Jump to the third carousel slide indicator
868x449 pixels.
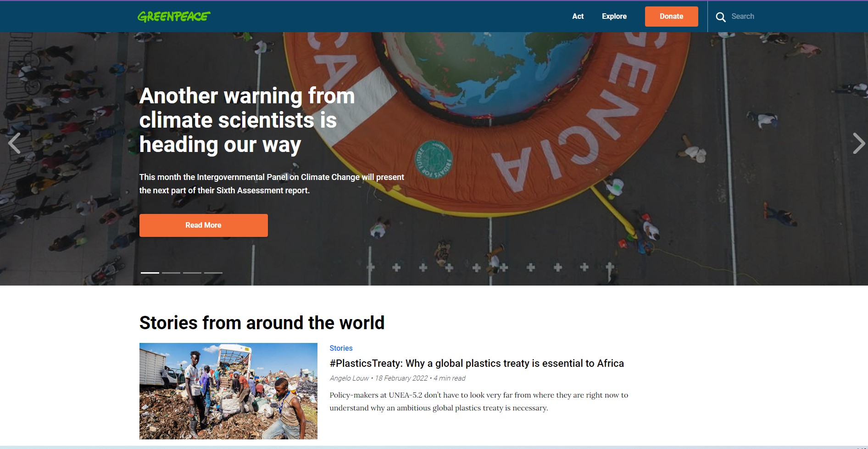click(x=192, y=273)
